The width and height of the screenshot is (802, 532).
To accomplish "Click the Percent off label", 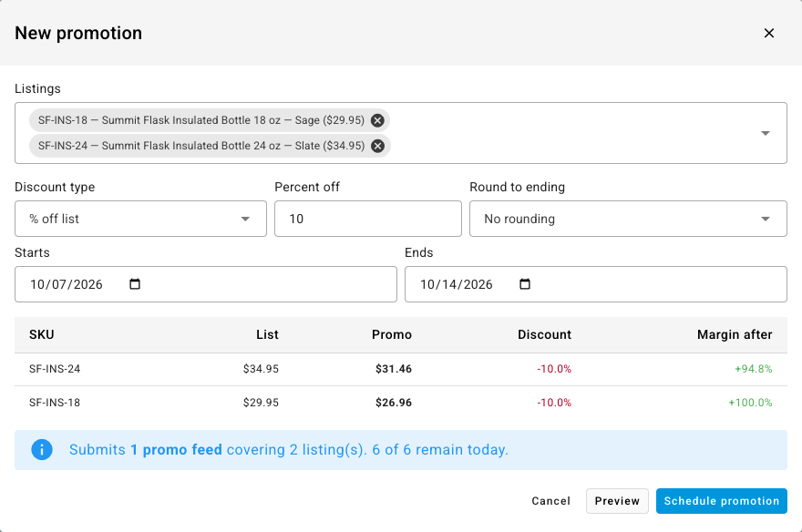I will tap(307, 187).
